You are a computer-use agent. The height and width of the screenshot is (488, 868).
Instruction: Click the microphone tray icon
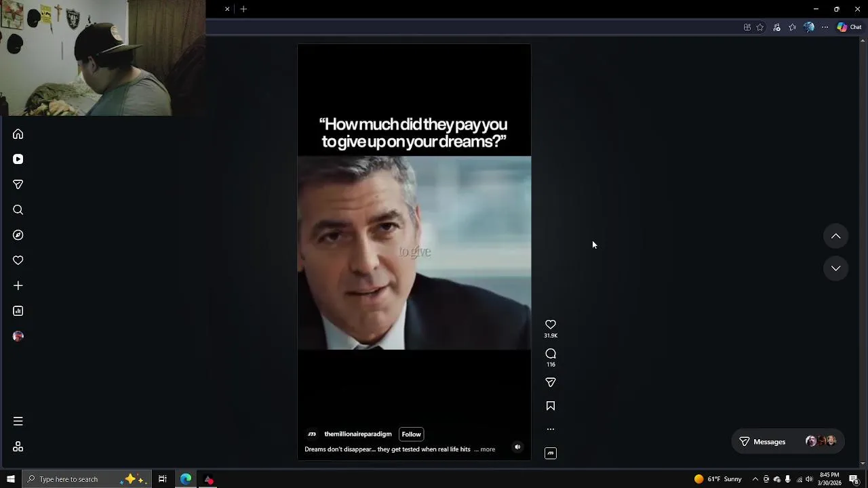tap(787, 479)
